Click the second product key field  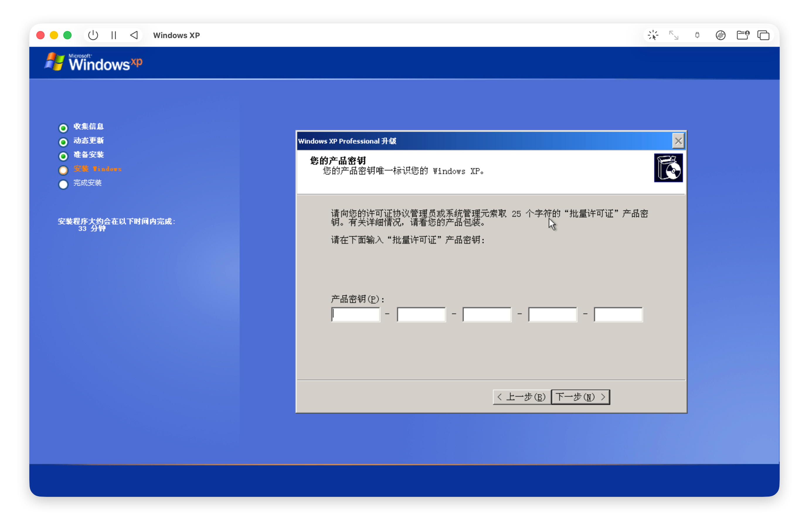pos(421,314)
